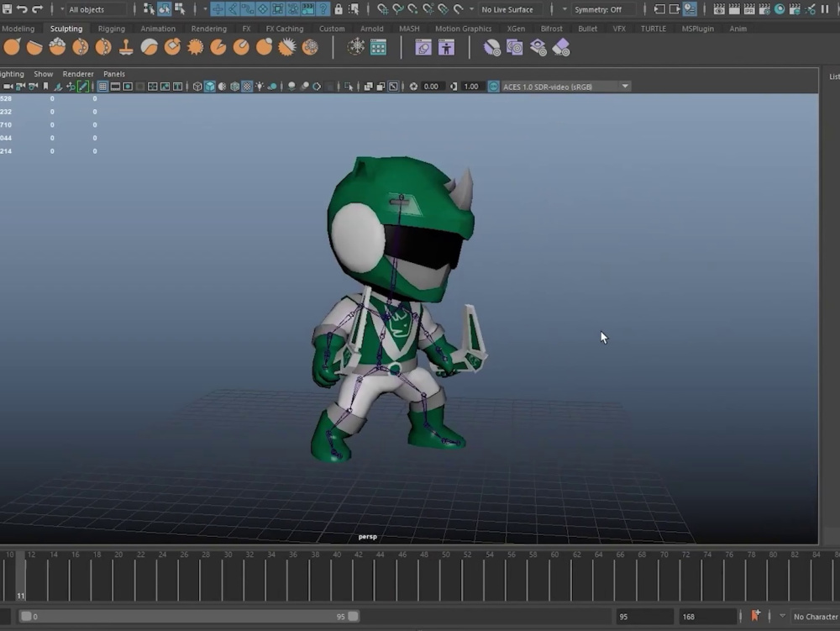The width and height of the screenshot is (840, 631).
Task: Switch to the Modeling shelf tab
Action: click(18, 29)
